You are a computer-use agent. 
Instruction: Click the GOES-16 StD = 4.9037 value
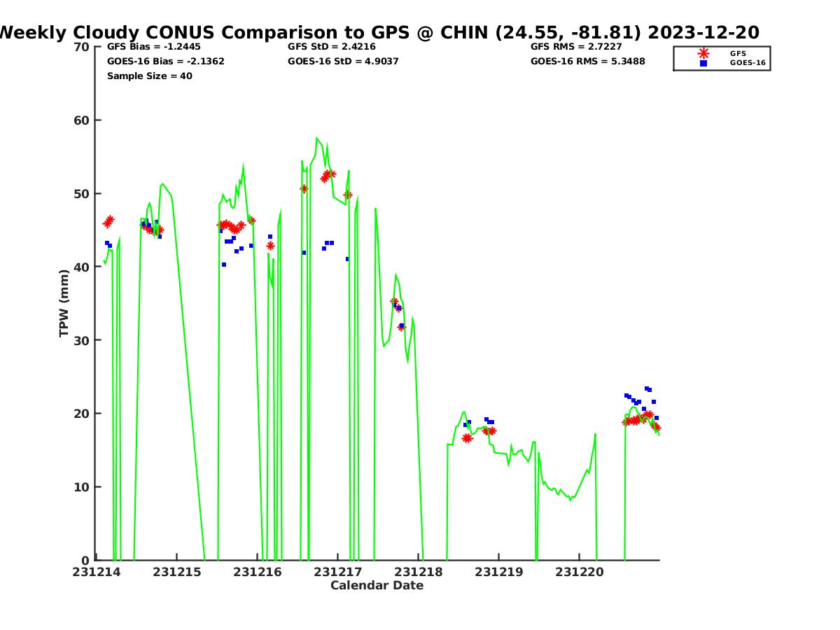pyautogui.click(x=343, y=62)
